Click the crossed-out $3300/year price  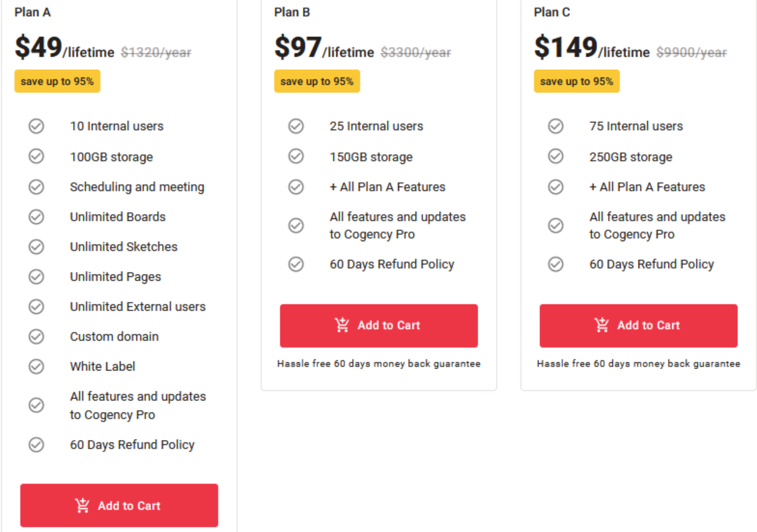(416, 52)
